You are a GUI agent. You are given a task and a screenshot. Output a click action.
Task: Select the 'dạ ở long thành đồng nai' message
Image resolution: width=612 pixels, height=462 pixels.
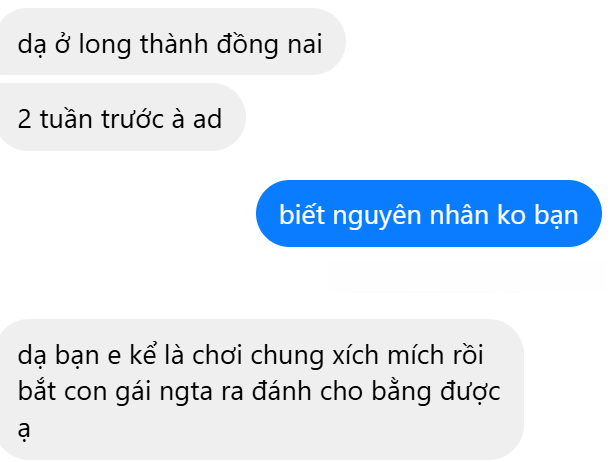(171, 42)
